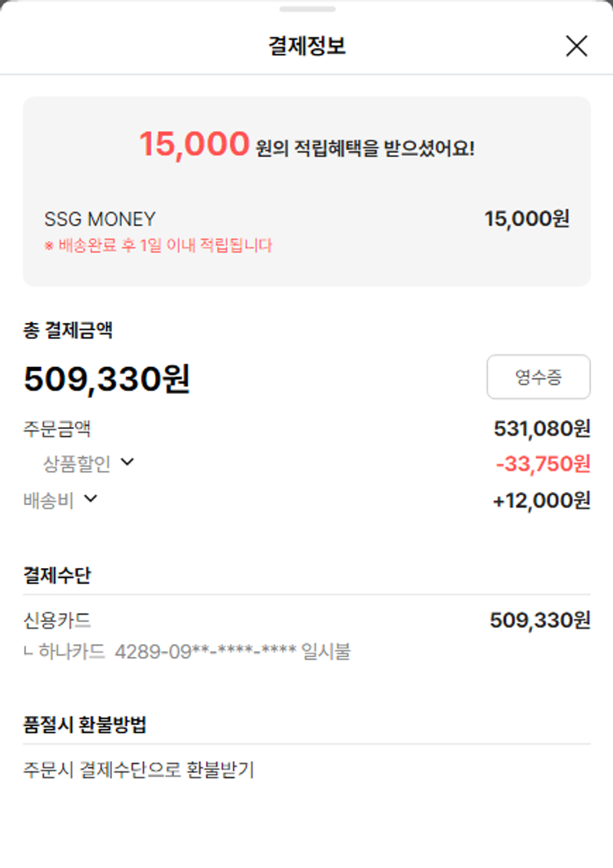Click the 품절시 환불방법 heading
The height and width of the screenshot is (868, 613).
pos(85,724)
